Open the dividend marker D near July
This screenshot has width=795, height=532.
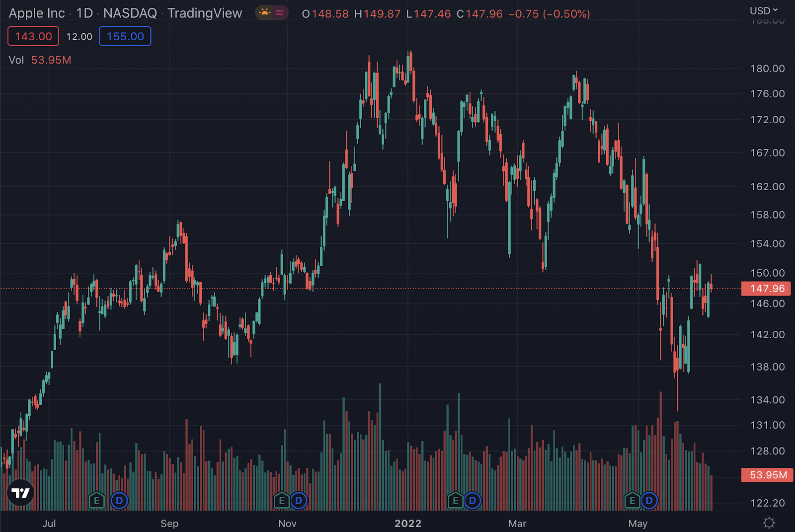tap(119, 501)
